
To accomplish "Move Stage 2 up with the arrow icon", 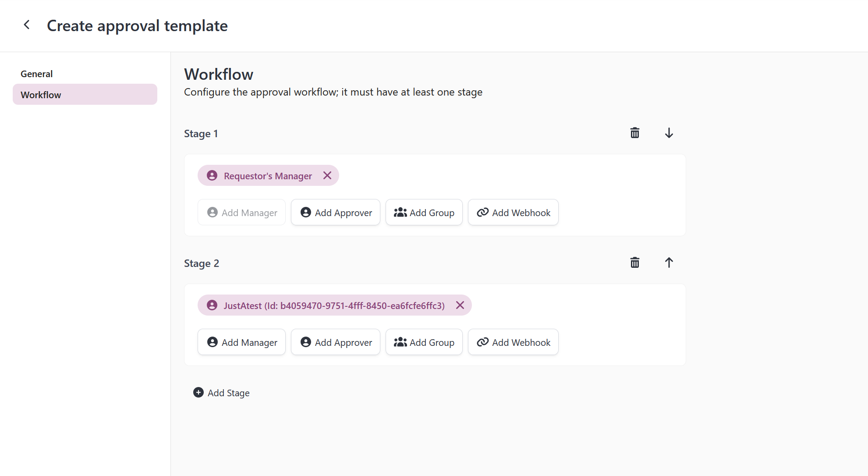I will click(x=669, y=262).
